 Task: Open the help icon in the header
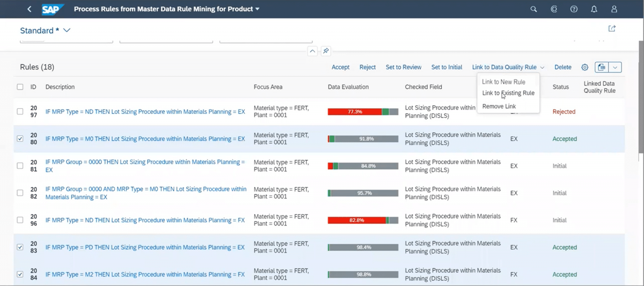coord(574,8)
